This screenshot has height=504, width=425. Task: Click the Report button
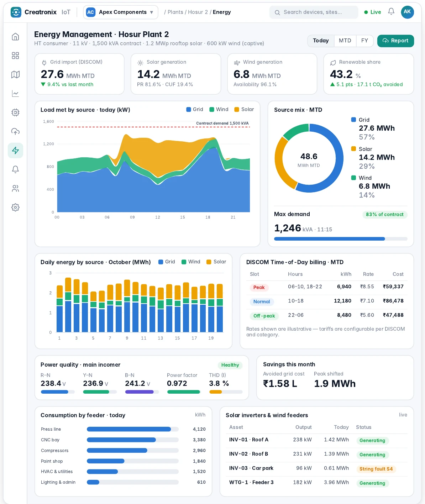395,41
